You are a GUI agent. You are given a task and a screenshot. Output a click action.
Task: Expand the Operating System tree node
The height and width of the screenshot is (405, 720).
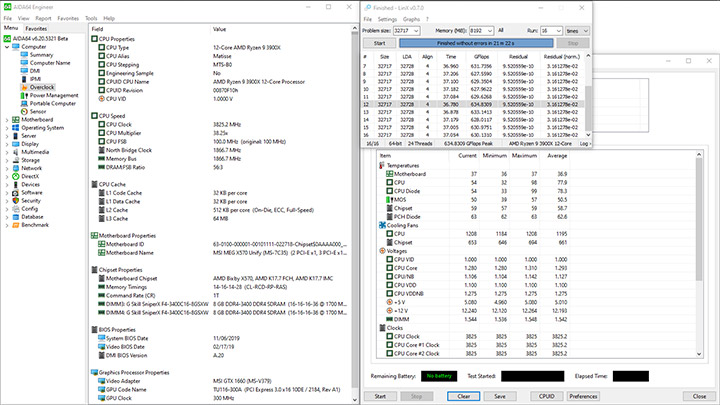7,128
